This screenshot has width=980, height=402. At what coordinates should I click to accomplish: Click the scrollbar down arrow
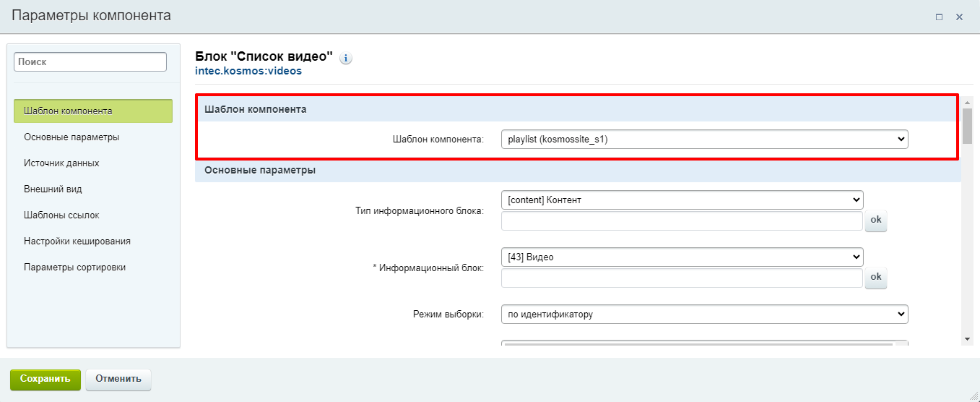point(967,338)
